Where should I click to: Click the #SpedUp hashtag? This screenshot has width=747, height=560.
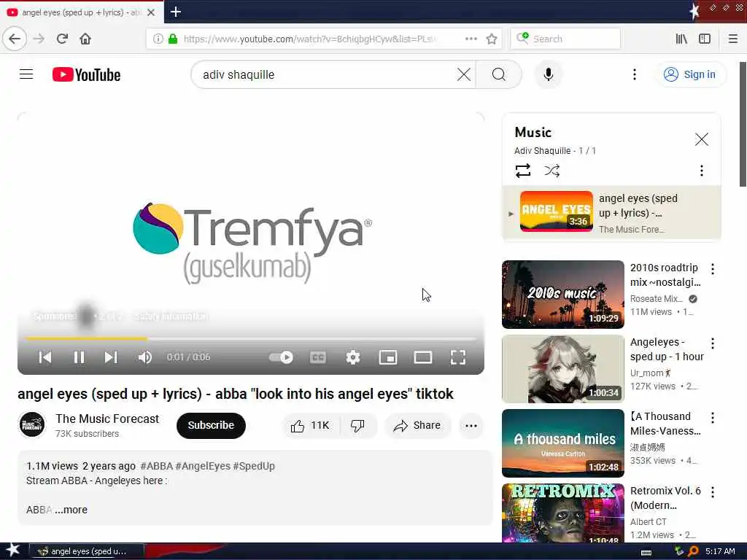(x=254, y=466)
